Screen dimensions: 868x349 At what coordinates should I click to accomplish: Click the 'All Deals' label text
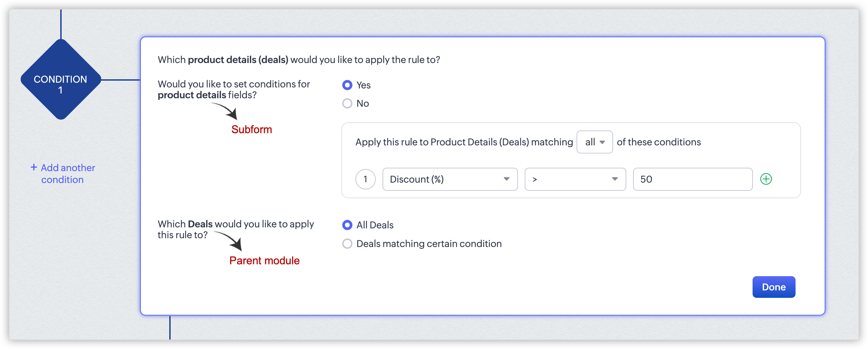pos(375,225)
